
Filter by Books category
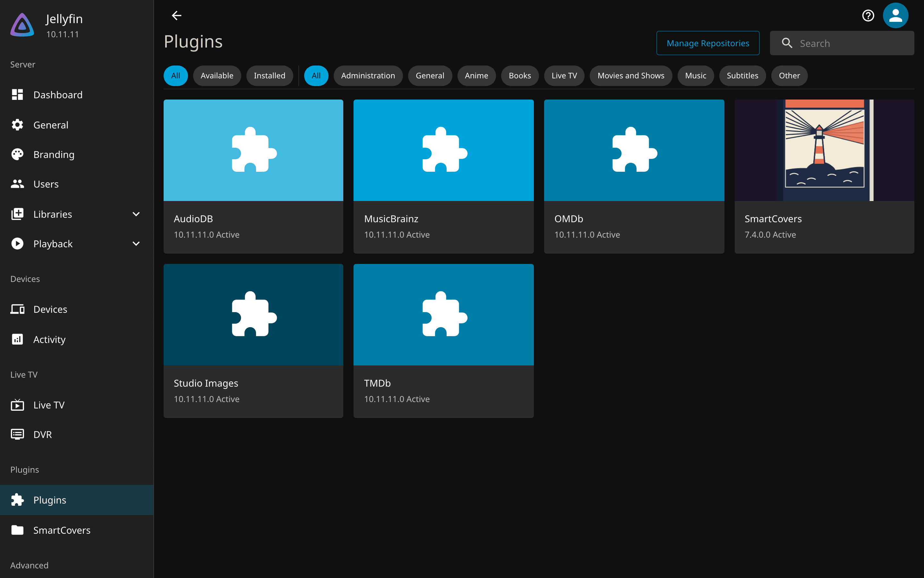click(520, 76)
